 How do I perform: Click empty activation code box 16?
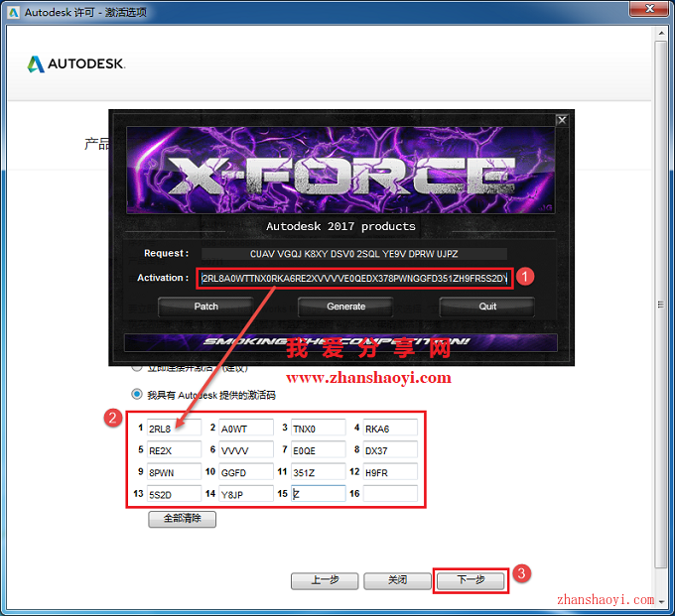(390, 494)
